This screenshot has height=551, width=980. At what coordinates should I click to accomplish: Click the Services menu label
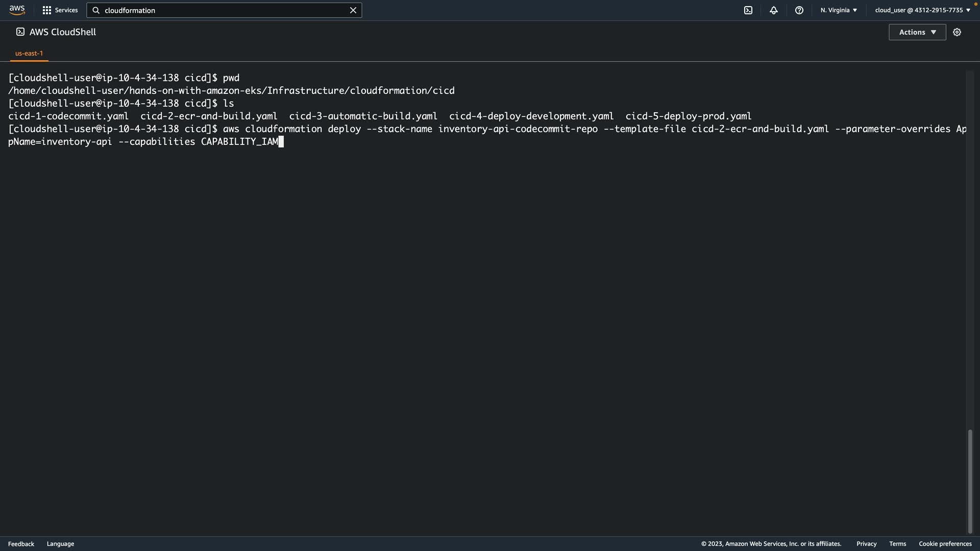coord(66,10)
